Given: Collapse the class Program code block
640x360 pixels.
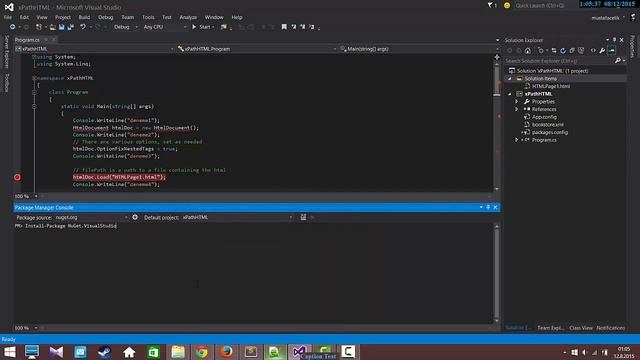Looking at the screenshot, I should tap(34, 92).
